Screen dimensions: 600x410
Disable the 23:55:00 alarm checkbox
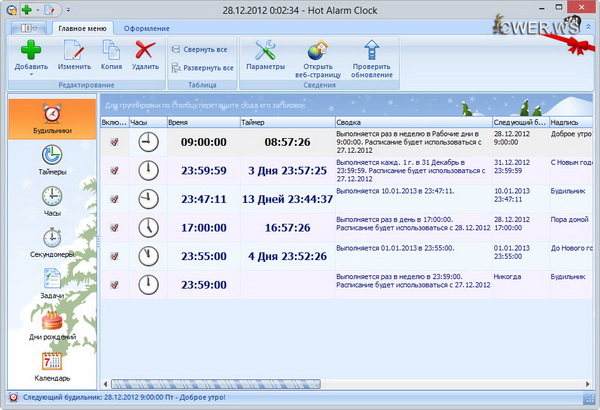tap(114, 254)
